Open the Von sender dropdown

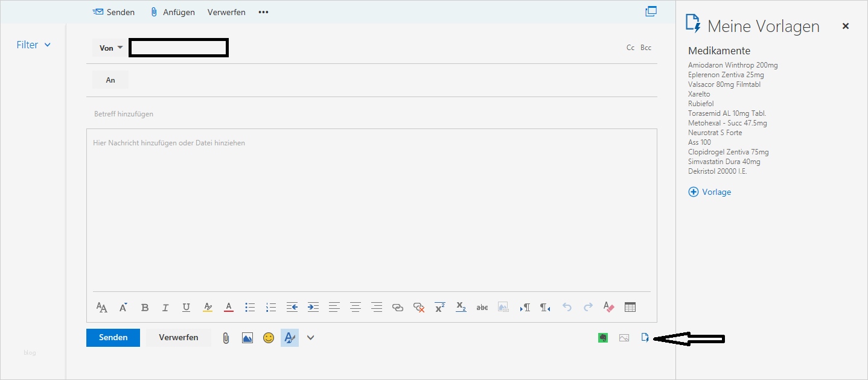click(110, 47)
